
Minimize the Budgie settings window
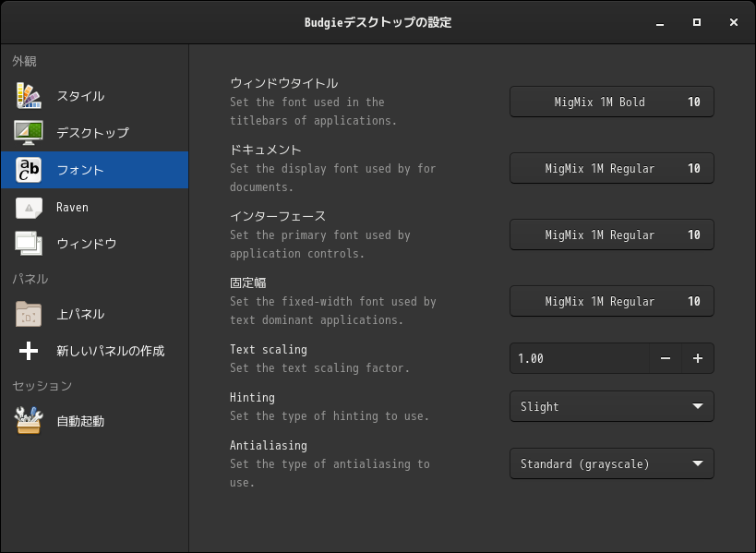click(660, 23)
